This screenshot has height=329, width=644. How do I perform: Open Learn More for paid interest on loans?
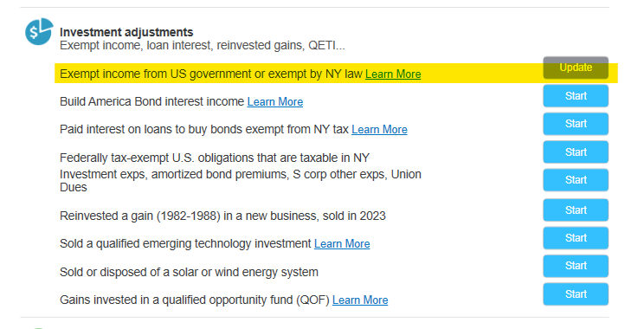click(379, 129)
